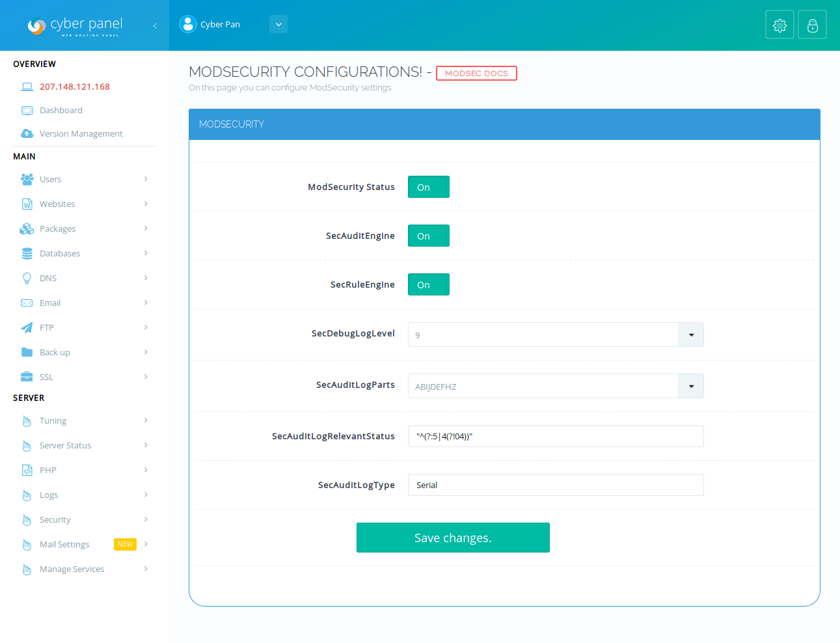Click the Dashboard icon
This screenshot has width=840, height=643.
click(27, 110)
